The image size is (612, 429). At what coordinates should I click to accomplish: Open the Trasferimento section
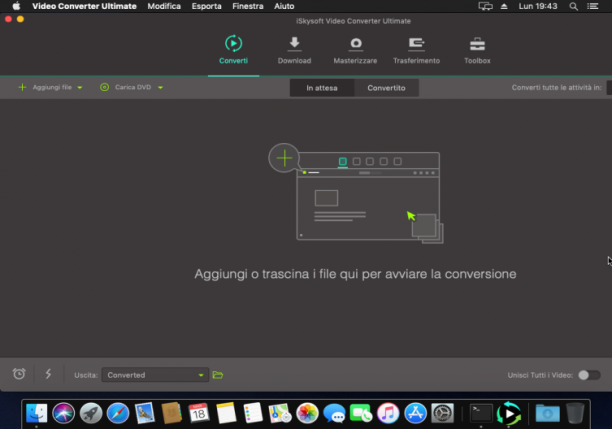point(416,50)
